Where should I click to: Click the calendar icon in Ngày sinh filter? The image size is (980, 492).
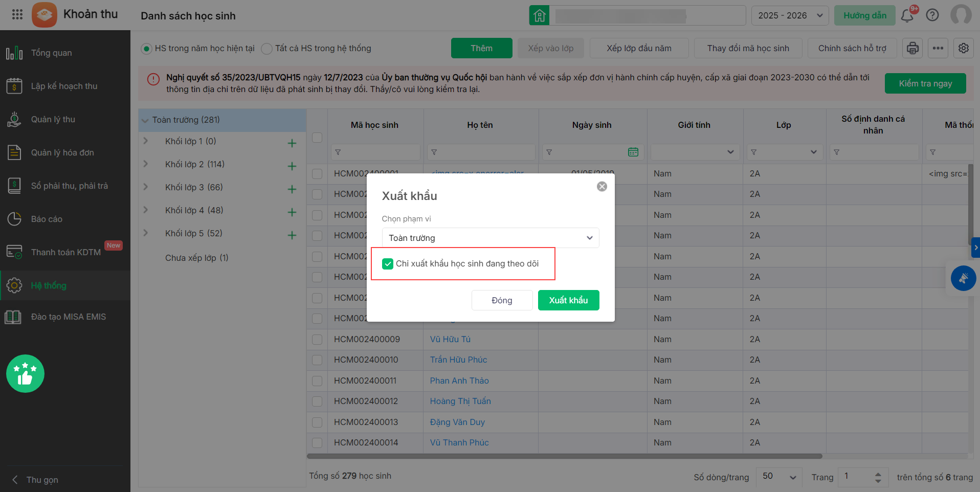pos(633,152)
